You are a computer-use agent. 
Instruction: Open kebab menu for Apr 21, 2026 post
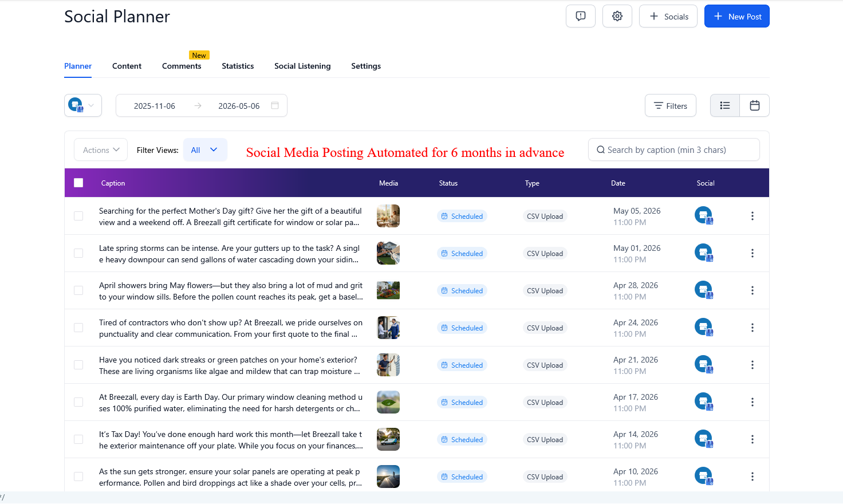[x=753, y=365]
